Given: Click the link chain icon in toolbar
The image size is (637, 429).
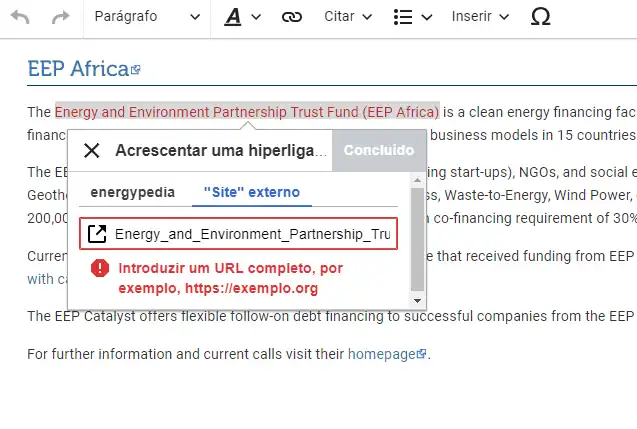Looking at the screenshot, I should tap(292, 17).
